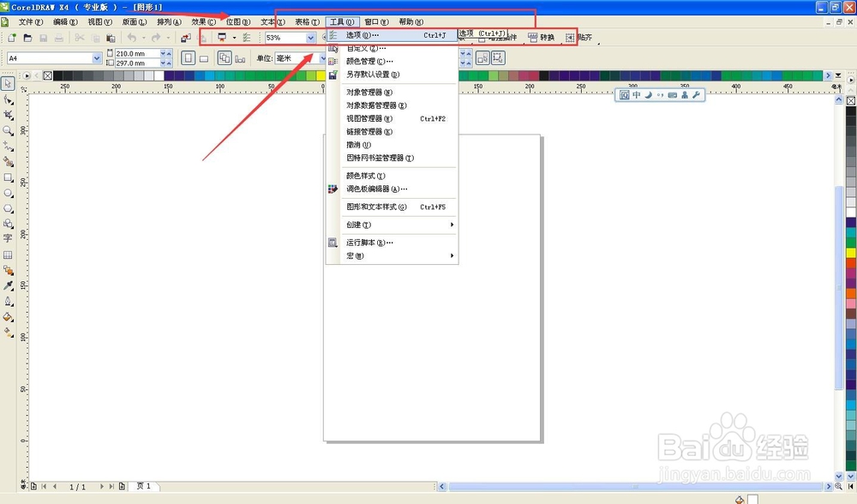The image size is (857, 504).
Task: Select the Text tool (字)
Action: (8, 239)
